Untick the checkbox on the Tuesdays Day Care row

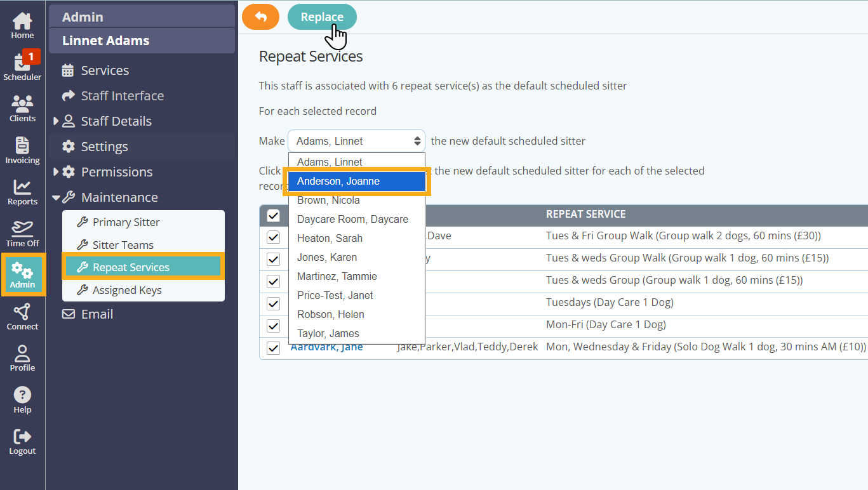(273, 303)
